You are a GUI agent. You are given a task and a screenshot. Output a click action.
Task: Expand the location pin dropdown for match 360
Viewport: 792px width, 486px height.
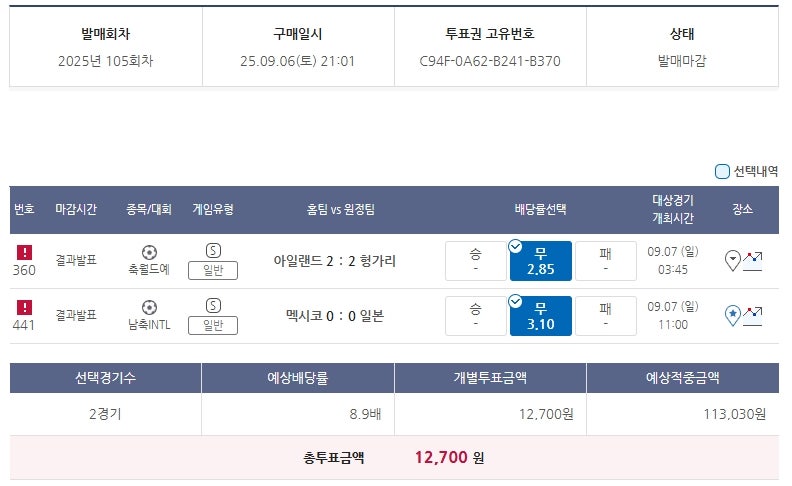pos(733,261)
